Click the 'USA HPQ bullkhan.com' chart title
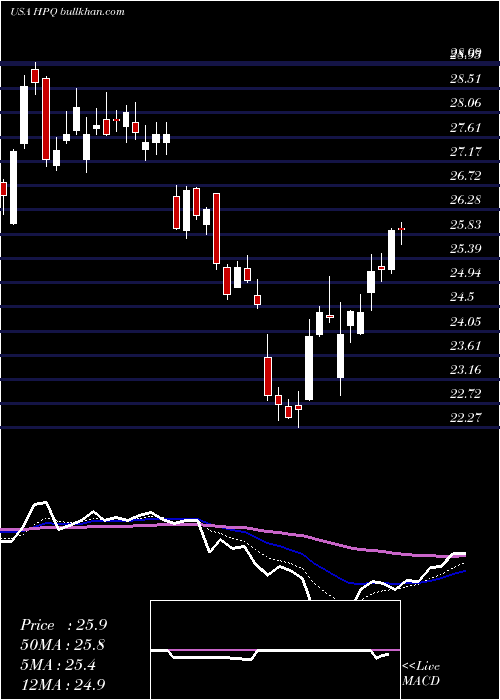500x700 pixels. click(x=67, y=12)
